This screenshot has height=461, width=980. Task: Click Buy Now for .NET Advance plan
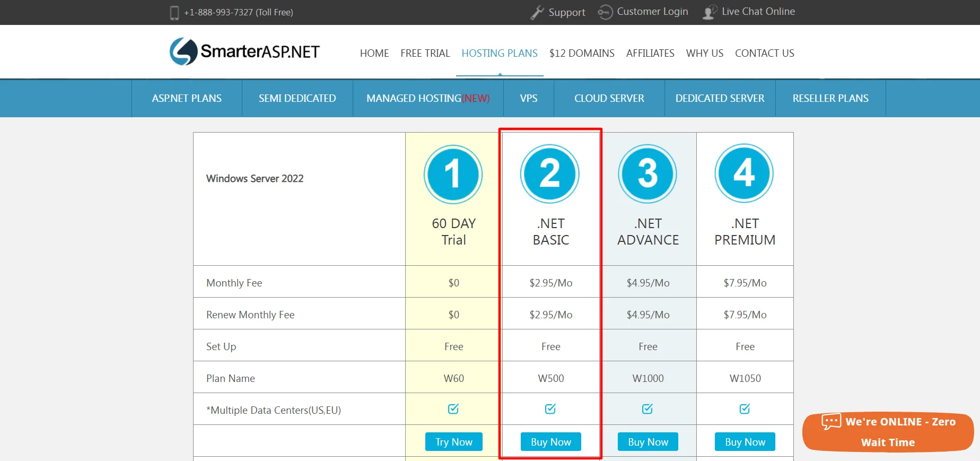(x=648, y=442)
